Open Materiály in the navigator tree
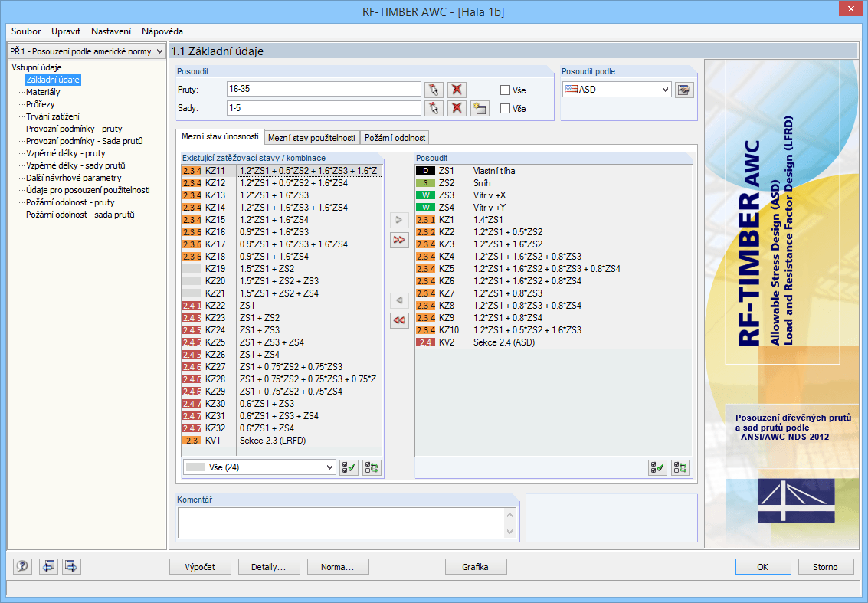This screenshot has width=868, height=603. (43, 92)
